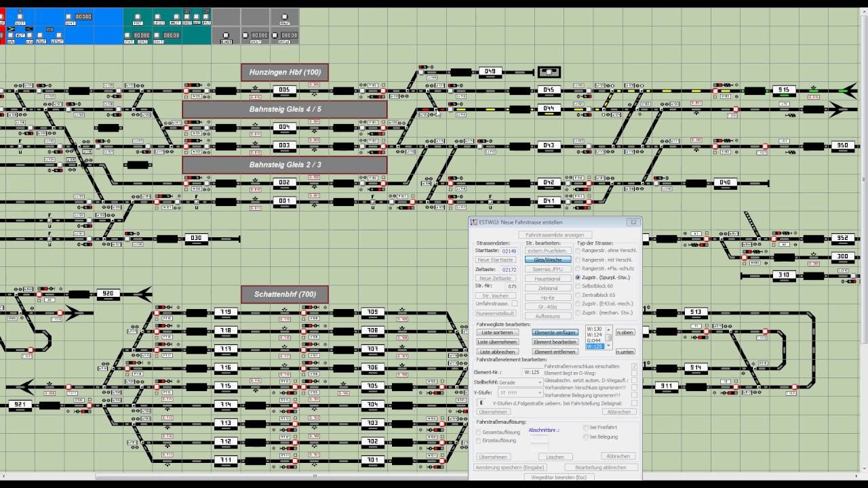The height and width of the screenshot is (488, 868).
Task: Select the Zugstr. (Spurpl.-Stw.) radio button
Action: pos(605,277)
